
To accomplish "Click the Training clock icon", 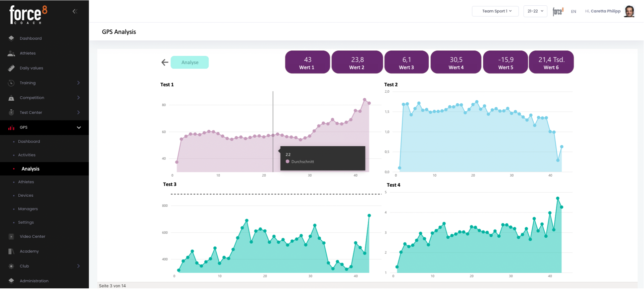I will 11,83.
